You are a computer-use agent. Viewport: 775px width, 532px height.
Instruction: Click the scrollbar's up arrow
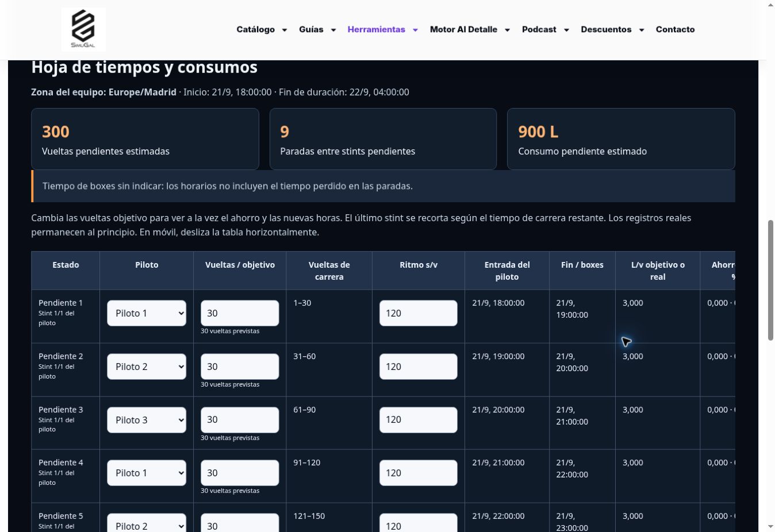(770, 5)
